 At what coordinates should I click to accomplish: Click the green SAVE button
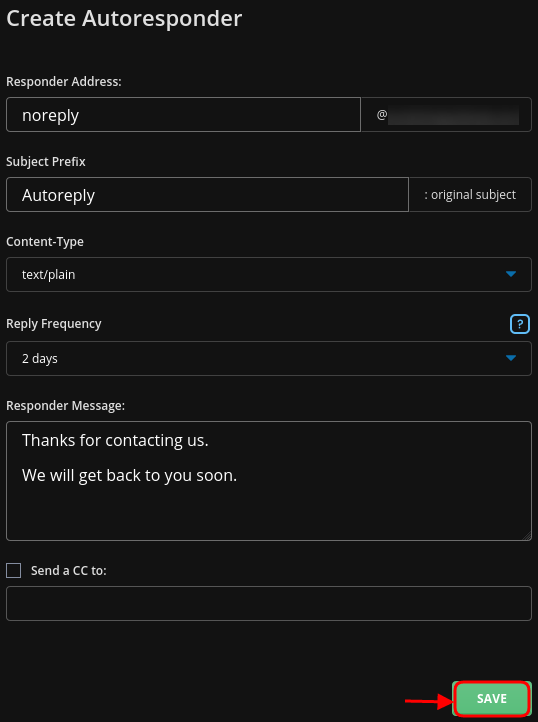(x=491, y=699)
